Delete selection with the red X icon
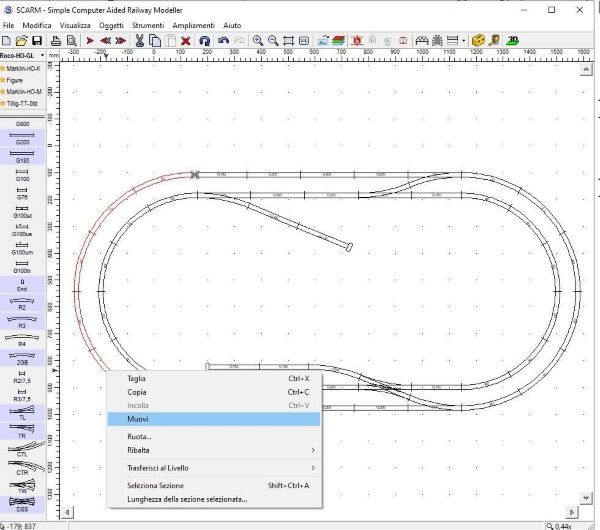 point(186,41)
